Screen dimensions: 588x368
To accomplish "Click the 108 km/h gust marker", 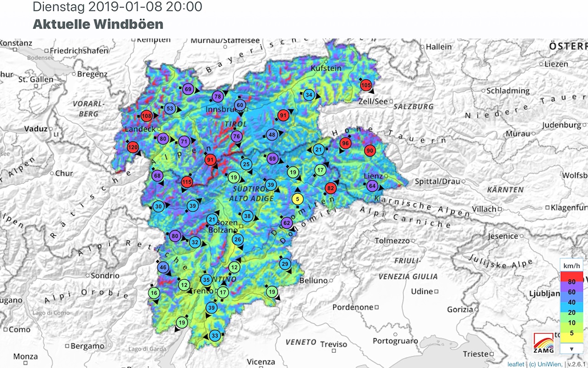I will [x=147, y=116].
